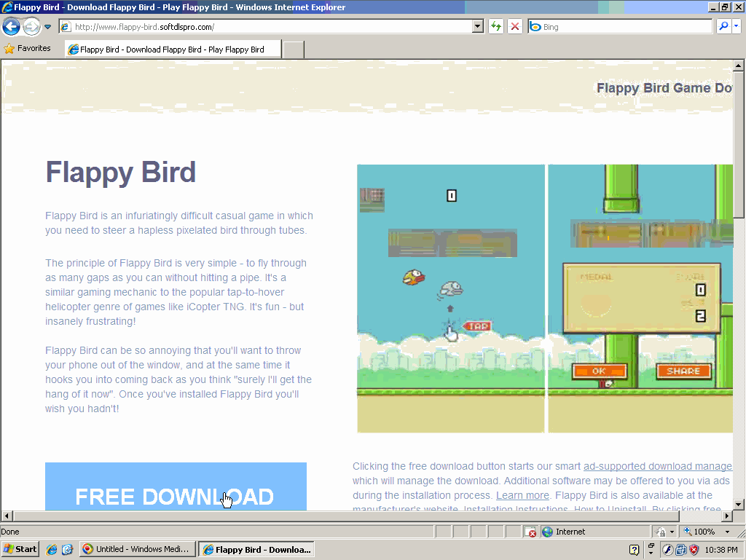This screenshot has height=560, width=746.
Task: Click the Media Player icon on taskbar item
Action: pos(87,549)
